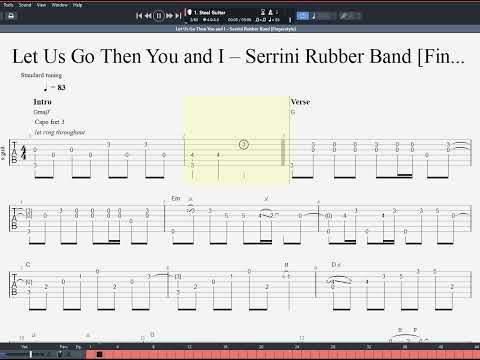Toggle the metronome icon in the LCD display
Screen dimensions: 480x360
[270, 12]
